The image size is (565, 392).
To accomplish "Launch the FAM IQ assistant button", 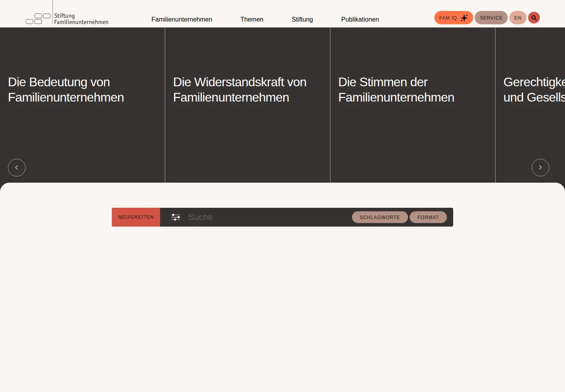I will pos(454,18).
